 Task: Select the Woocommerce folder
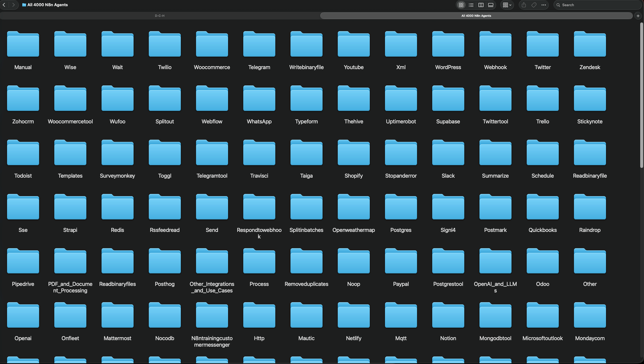point(212,44)
